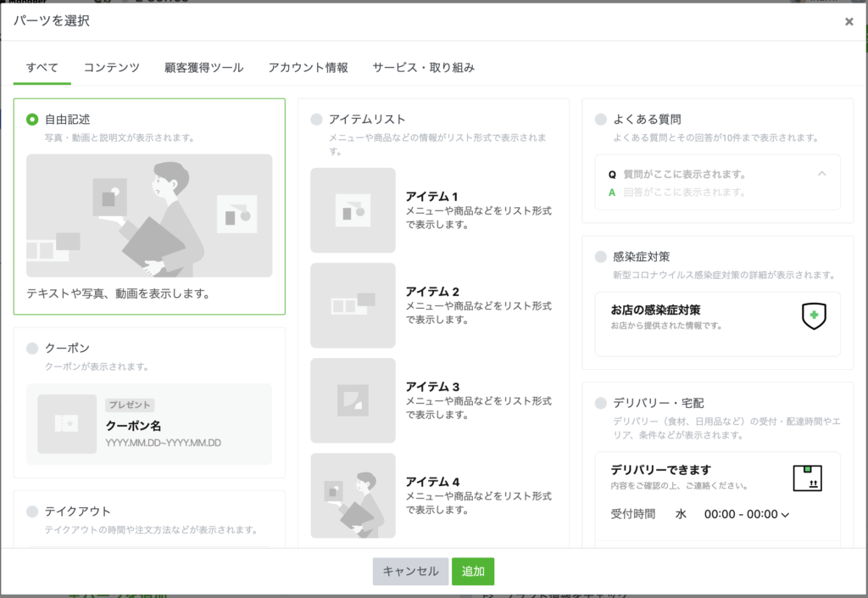
Task: Click the アイテム 2 thumbnail image
Action: 353,305
